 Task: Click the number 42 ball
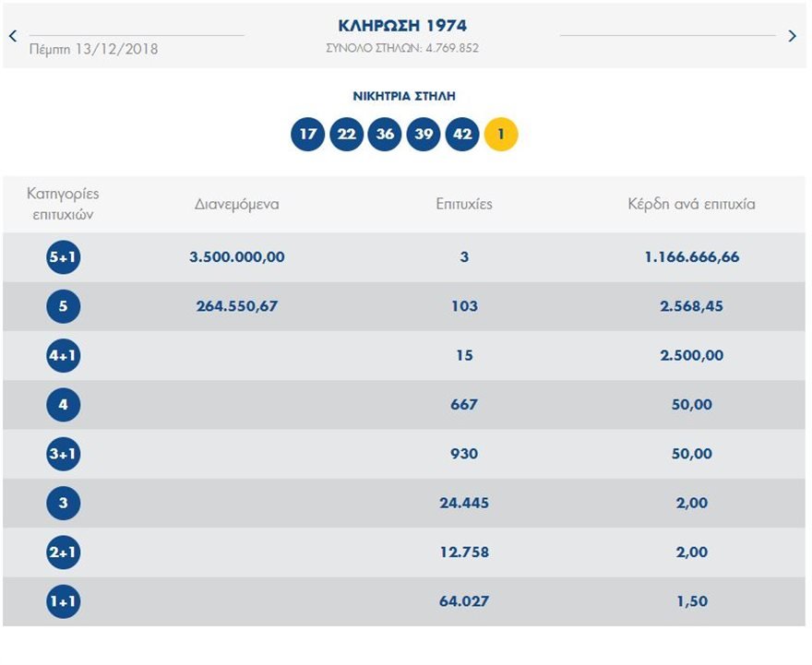(x=461, y=134)
